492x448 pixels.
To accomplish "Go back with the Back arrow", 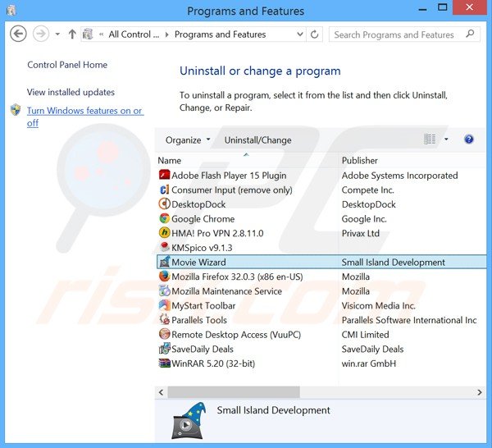I will (x=18, y=34).
